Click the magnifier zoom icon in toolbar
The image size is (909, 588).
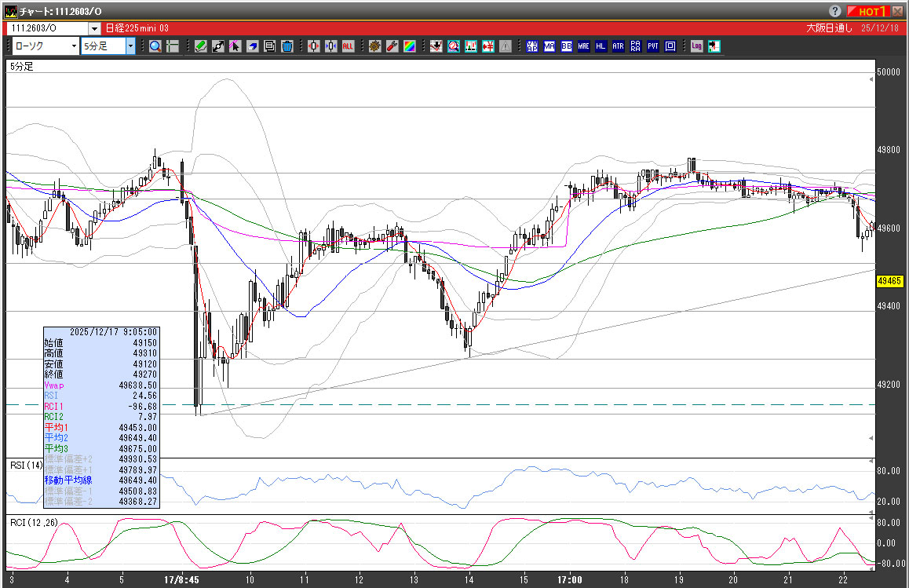click(155, 46)
